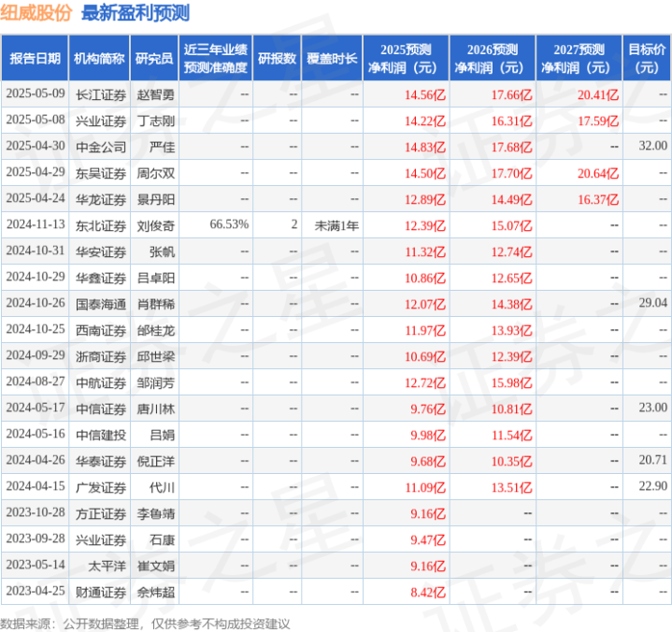Image resolution: width=672 pixels, height=632 pixels.
Task: Click analyst name 刘俊奇
Action: click(155, 225)
